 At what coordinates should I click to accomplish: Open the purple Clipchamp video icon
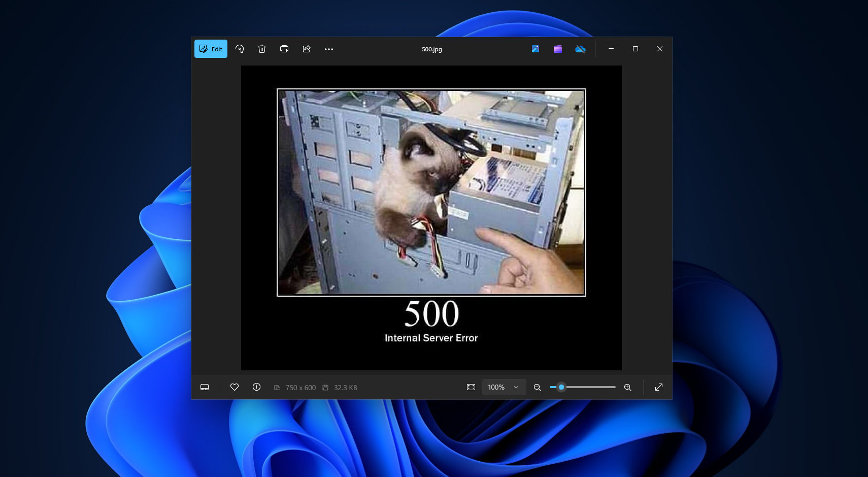tap(558, 49)
